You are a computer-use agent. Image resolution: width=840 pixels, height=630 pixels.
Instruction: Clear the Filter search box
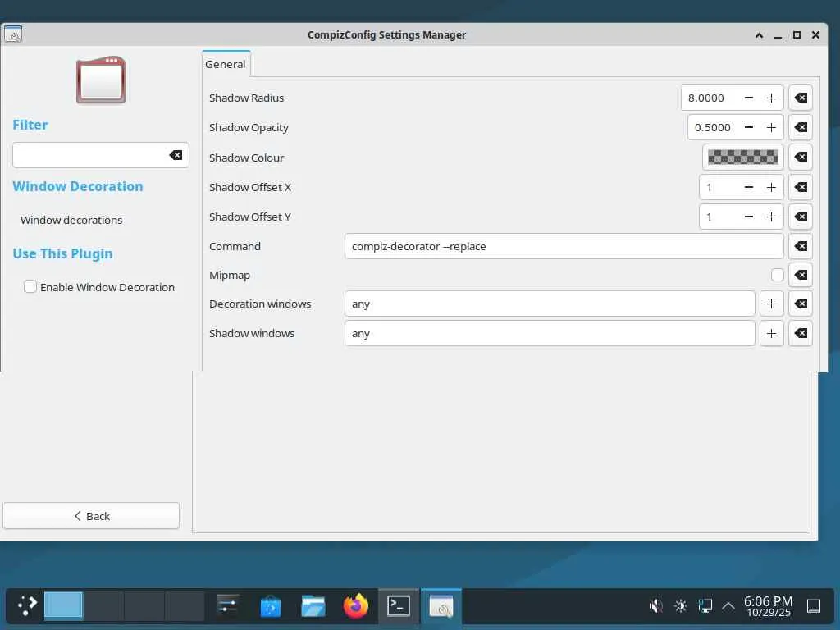(176, 155)
